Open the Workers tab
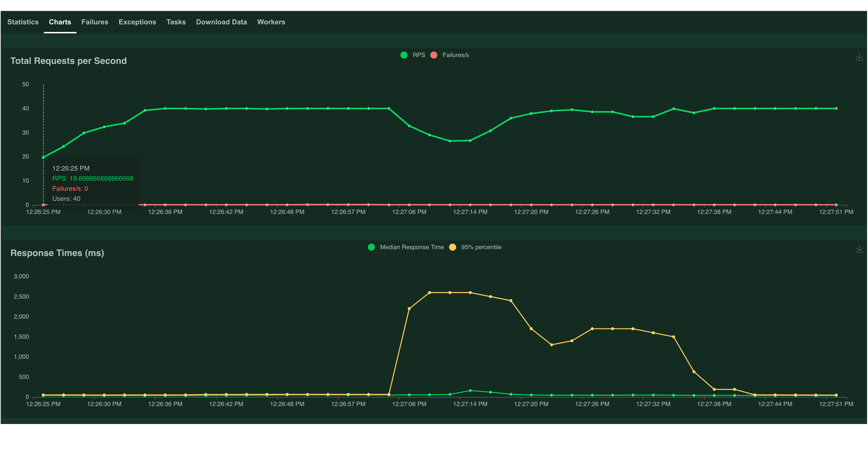The width and height of the screenshot is (868, 461). [271, 22]
